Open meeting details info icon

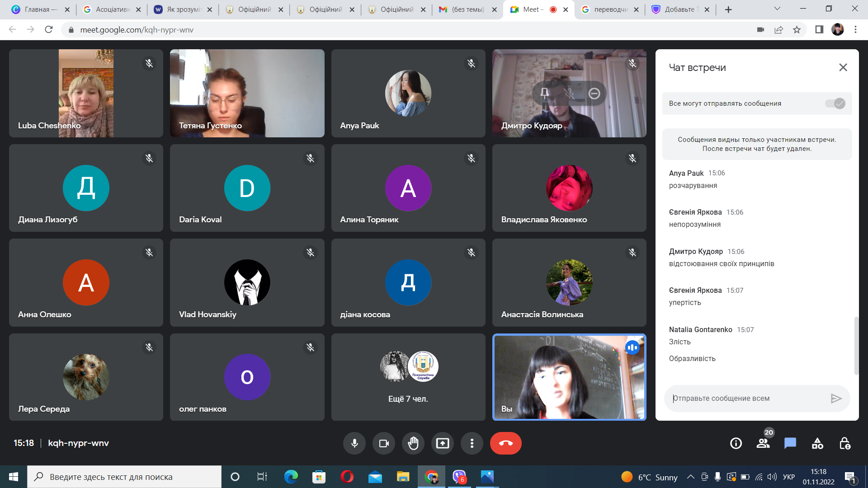736,443
